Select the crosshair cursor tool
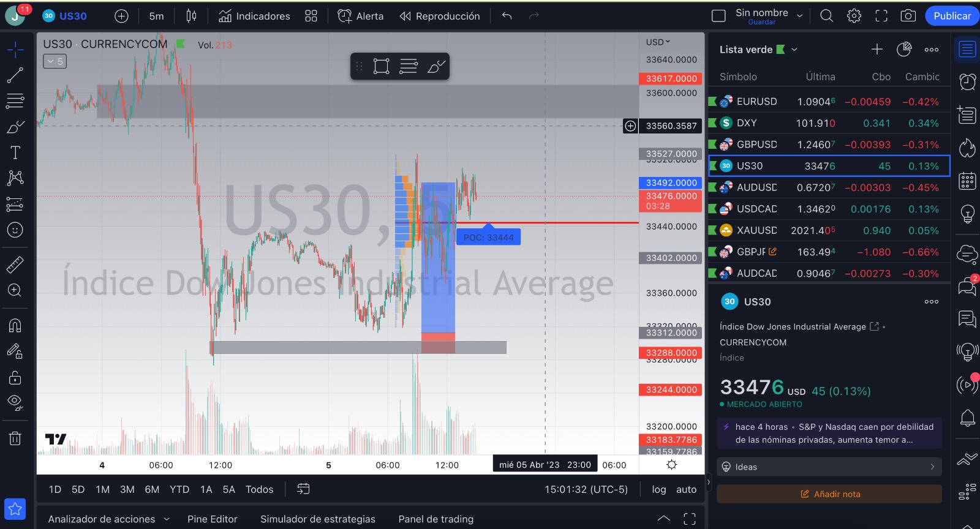The height and width of the screenshot is (529, 980). (x=15, y=50)
